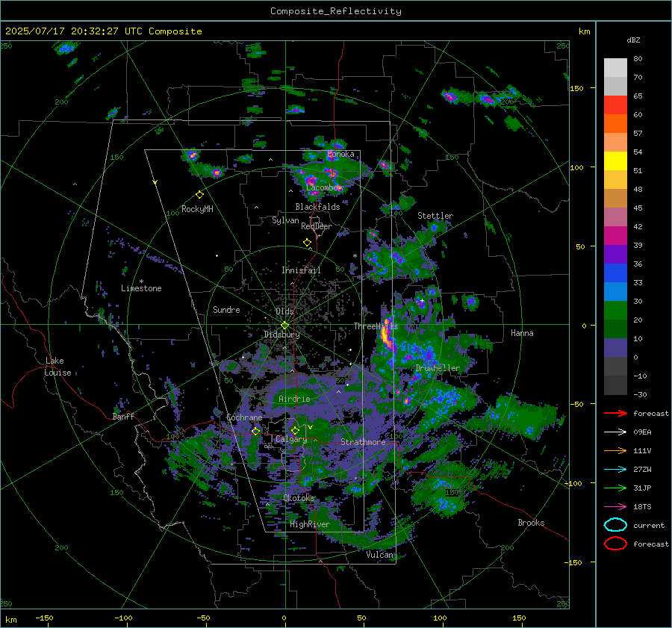
Task: Click the Composite_Reflectivity title
Action: tap(336, 11)
